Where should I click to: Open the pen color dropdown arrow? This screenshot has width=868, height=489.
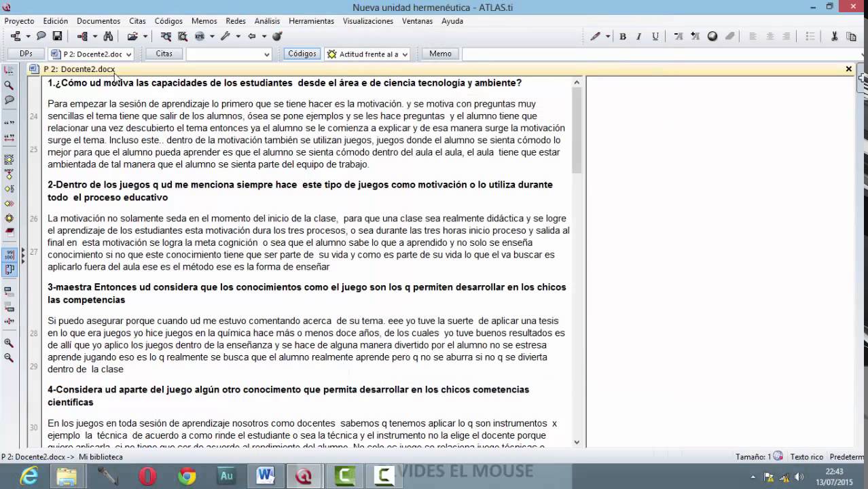608,37
